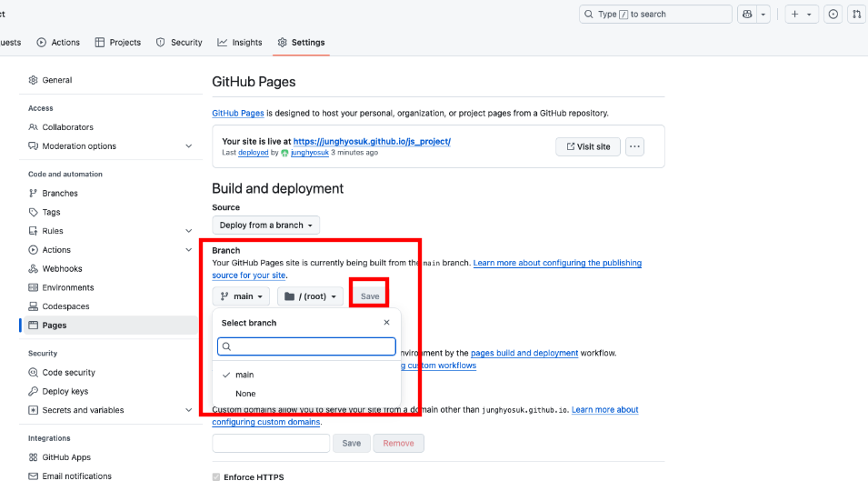Image resolution: width=868 pixels, height=481 pixels.
Task: Open pull requests icon in header
Action: point(857,15)
